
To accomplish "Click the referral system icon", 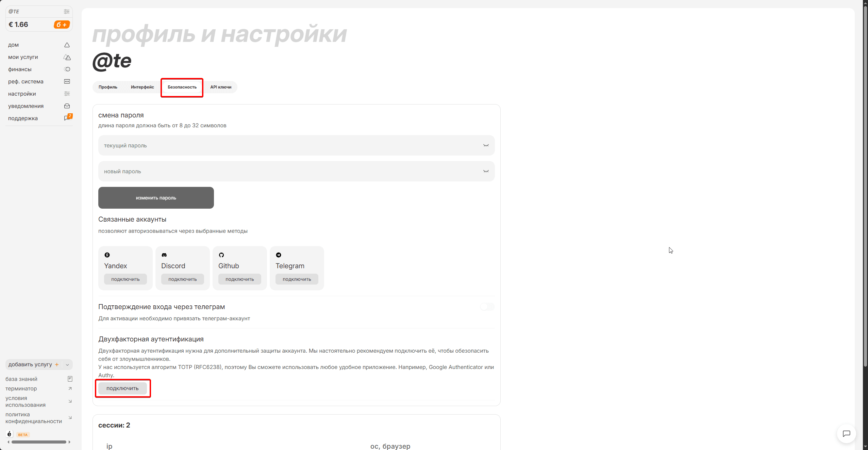I will tap(67, 82).
